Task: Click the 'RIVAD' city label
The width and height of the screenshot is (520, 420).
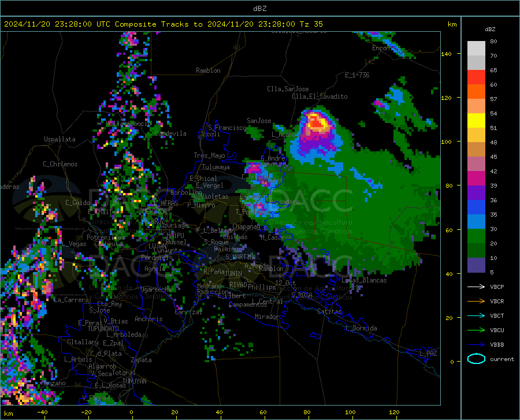Action: pyautogui.click(x=238, y=285)
